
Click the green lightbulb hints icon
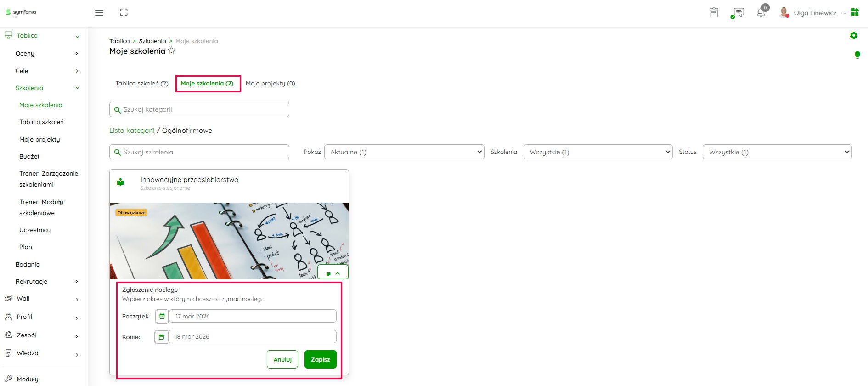point(857,55)
